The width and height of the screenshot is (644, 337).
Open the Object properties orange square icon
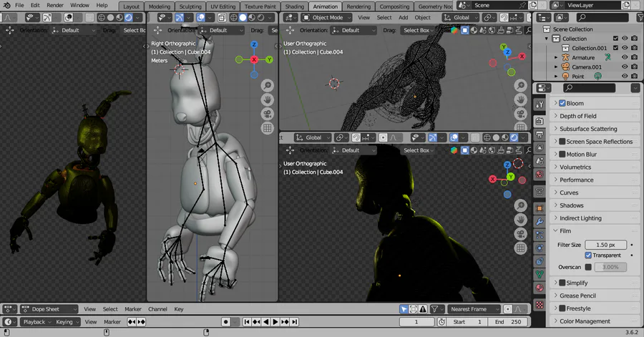click(540, 208)
